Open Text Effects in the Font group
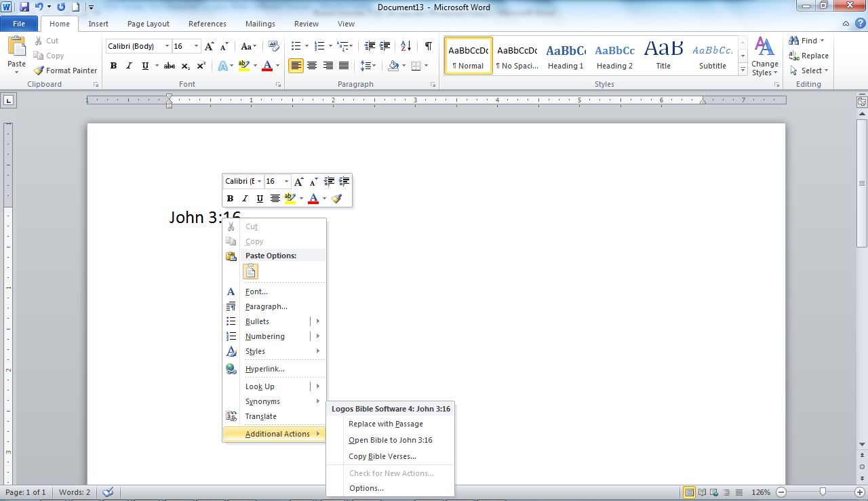868x501 pixels. (223, 66)
